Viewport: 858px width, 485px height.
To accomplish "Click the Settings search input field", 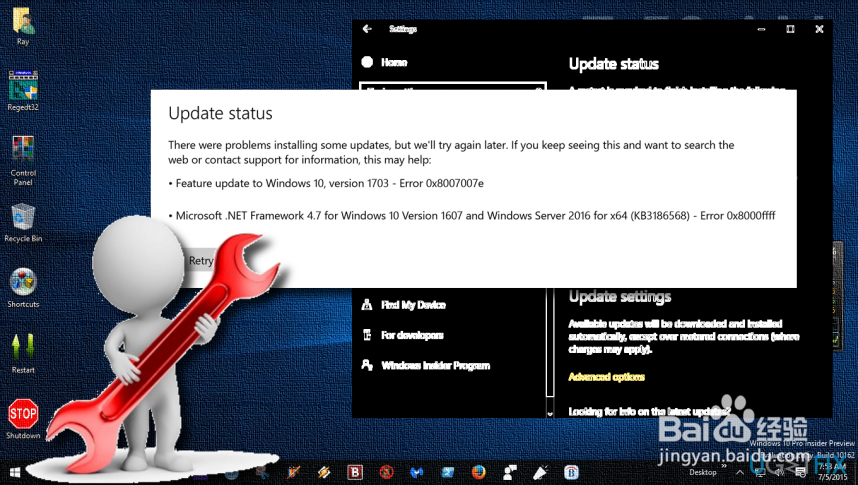I will [453, 86].
